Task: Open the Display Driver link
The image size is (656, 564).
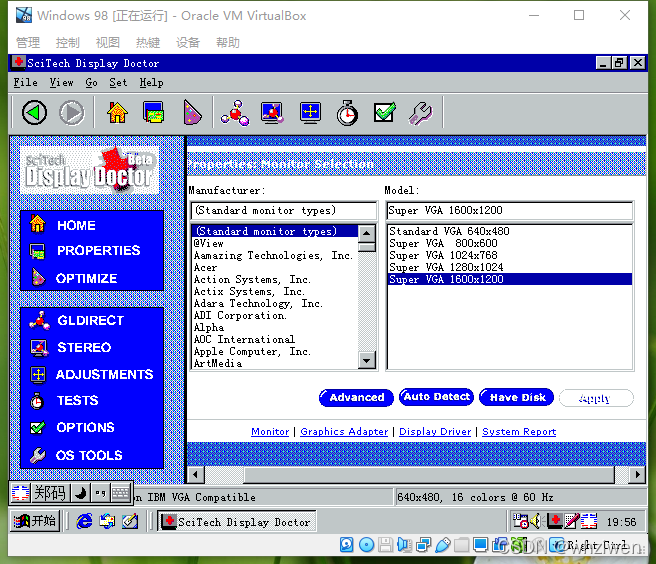Action: [x=435, y=431]
